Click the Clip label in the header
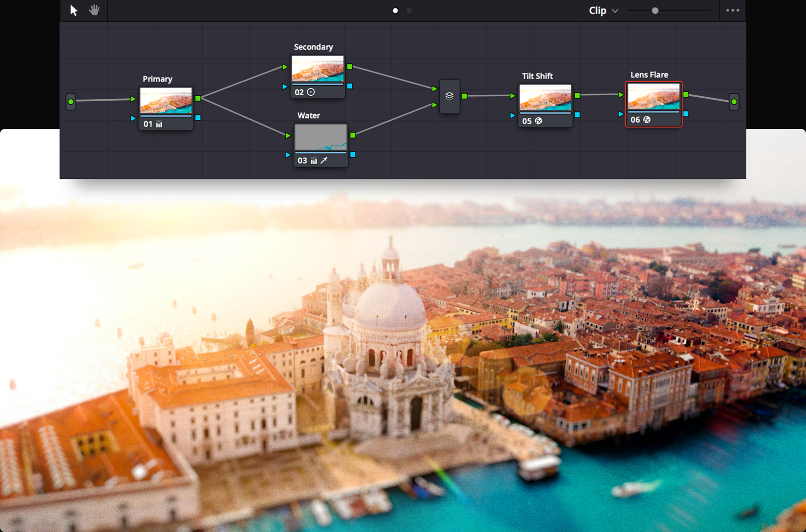The width and height of the screenshot is (806, 532). (597, 10)
